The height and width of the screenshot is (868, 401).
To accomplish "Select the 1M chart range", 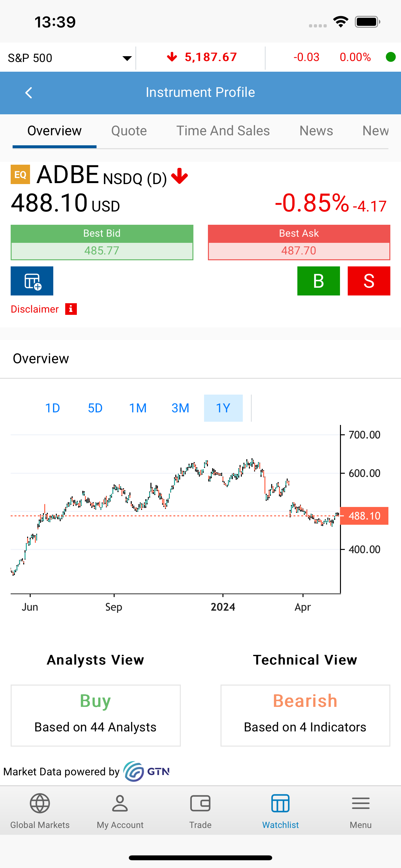I will [x=138, y=408].
